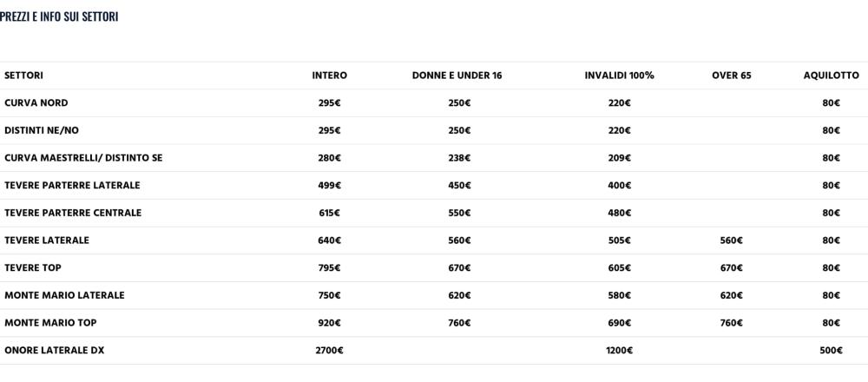Click the INVALIDI 100% column header

pos(620,76)
